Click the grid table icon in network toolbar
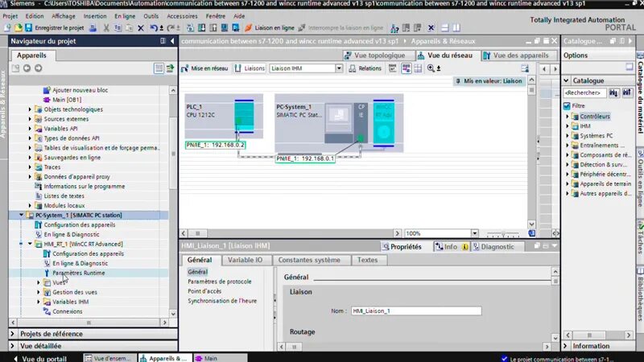Screen dimensions: 644x362 [x=418, y=68]
